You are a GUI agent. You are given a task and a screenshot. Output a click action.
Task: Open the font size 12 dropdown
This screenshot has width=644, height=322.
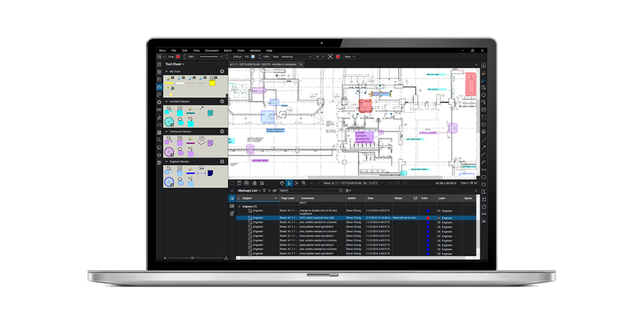[319, 57]
